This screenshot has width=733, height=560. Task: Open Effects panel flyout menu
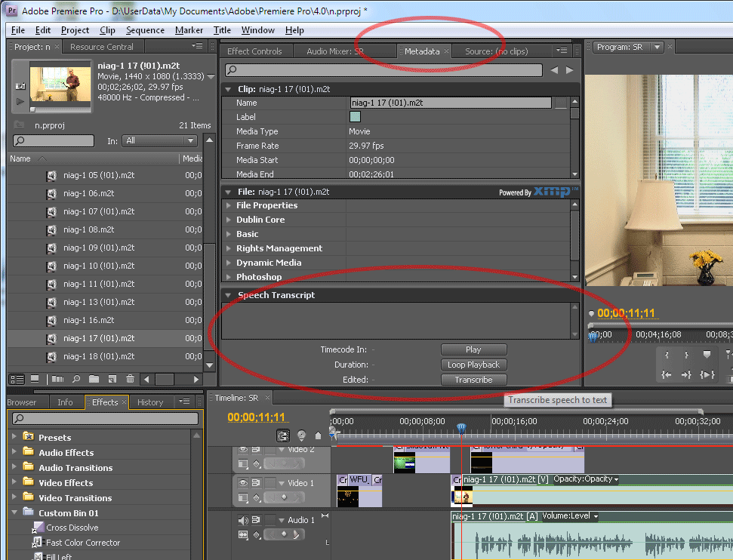coord(184,401)
